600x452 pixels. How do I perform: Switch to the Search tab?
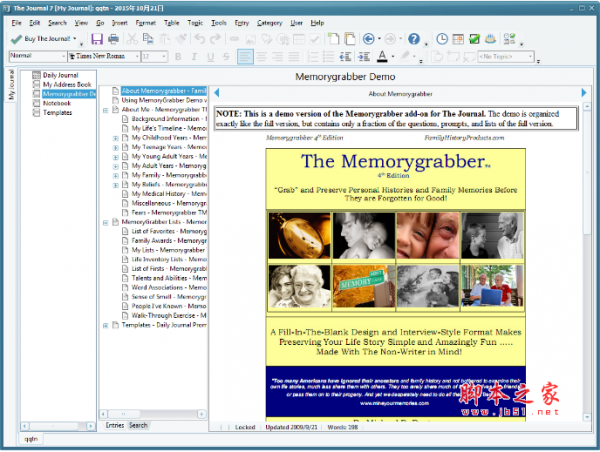(137, 425)
